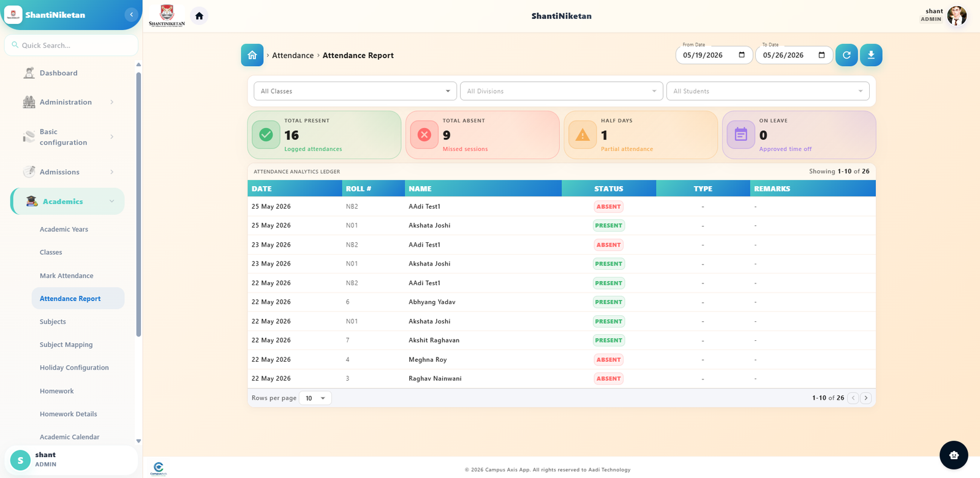The image size is (980, 478).
Task: Go home via the blue breadcrumb icon
Action: [x=252, y=55]
